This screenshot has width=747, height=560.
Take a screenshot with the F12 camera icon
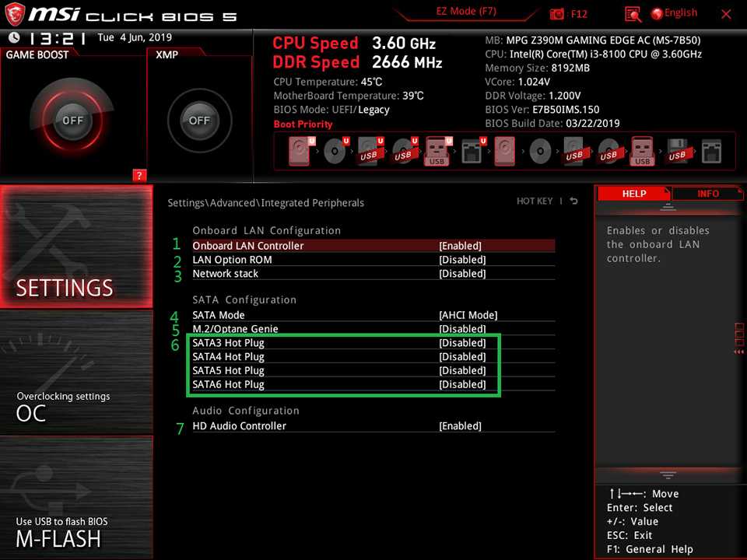pyautogui.click(x=557, y=14)
